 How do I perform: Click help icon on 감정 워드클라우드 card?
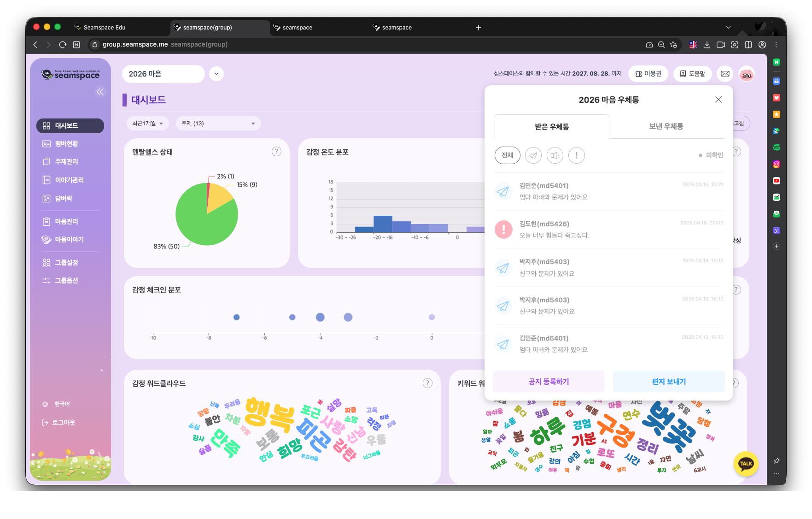pos(427,383)
